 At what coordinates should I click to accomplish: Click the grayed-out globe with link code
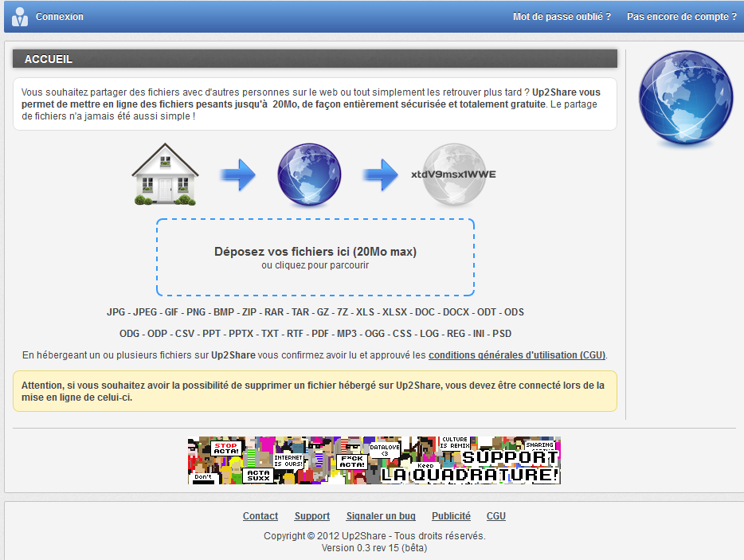click(452, 174)
